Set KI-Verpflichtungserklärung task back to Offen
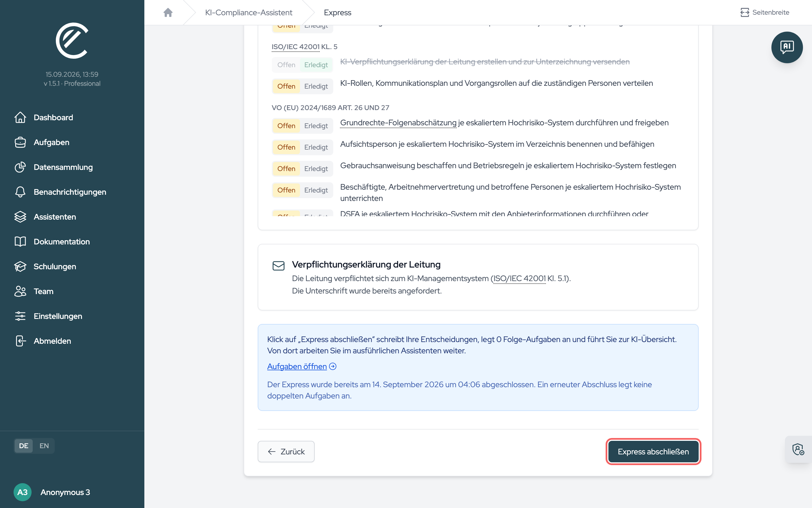The height and width of the screenshot is (508, 812). pos(286,65)
